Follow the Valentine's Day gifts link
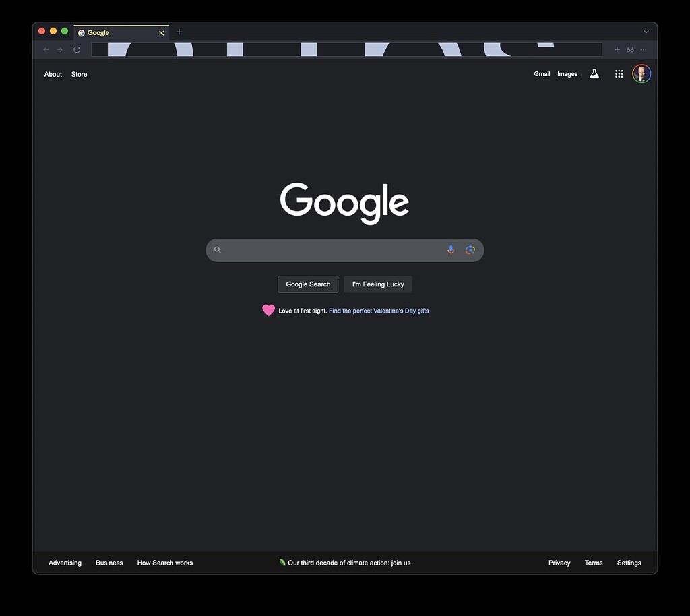 379,311
